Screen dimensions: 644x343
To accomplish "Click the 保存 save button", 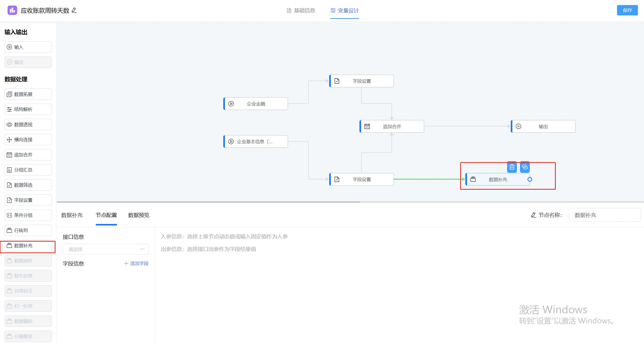I will click(627, 10).
